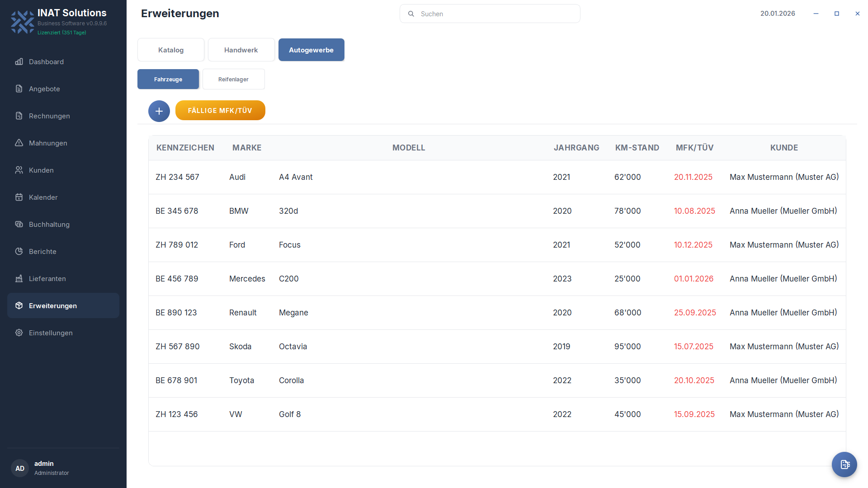
Task: Click the FÄLLIGE MFK/TÜV button
Action: coord(220,111)
